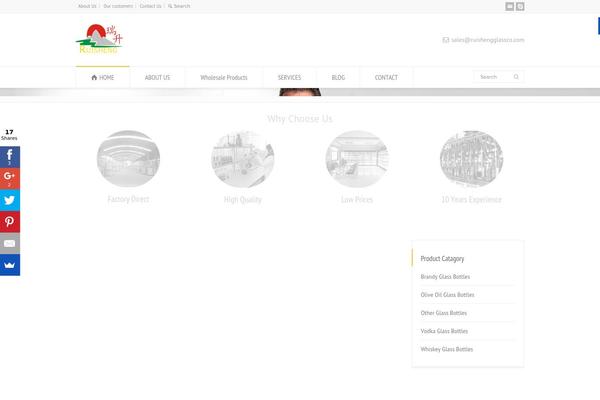Share page on Facebook
The image size is (600, 400).
click(10, 157)
